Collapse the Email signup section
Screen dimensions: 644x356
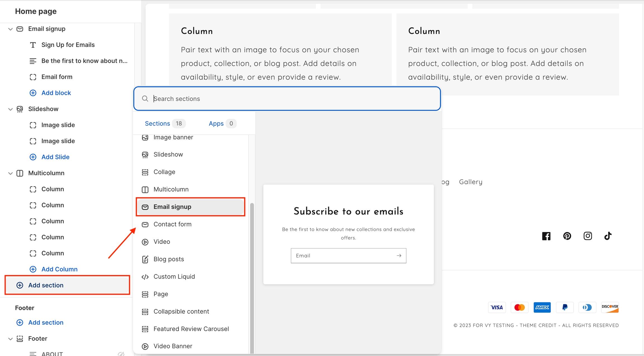click(x=10, y=29)
